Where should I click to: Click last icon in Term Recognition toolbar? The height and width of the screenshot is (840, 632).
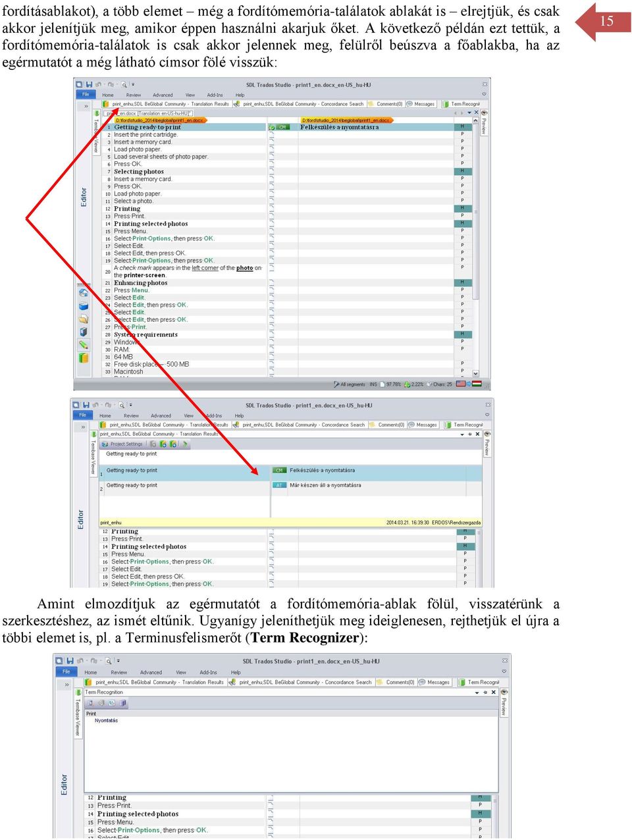click(122, 703)
